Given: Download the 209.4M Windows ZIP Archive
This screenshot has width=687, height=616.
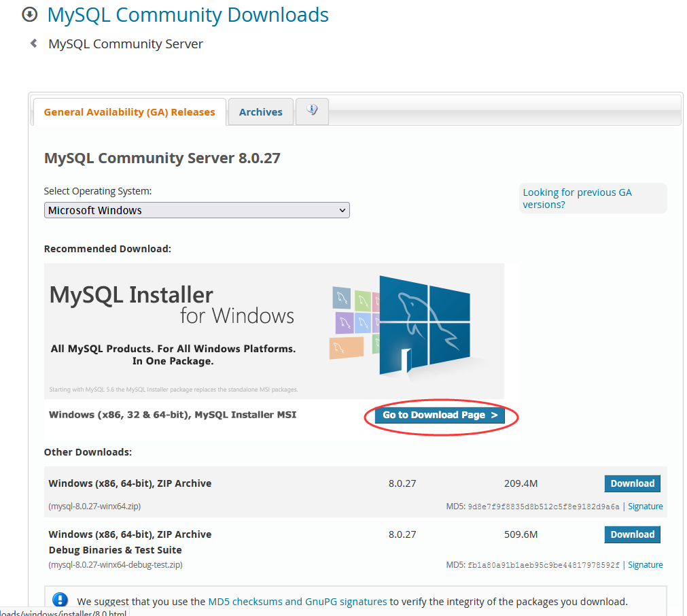Looking at the screenshot, I should [x=632, y=483].
